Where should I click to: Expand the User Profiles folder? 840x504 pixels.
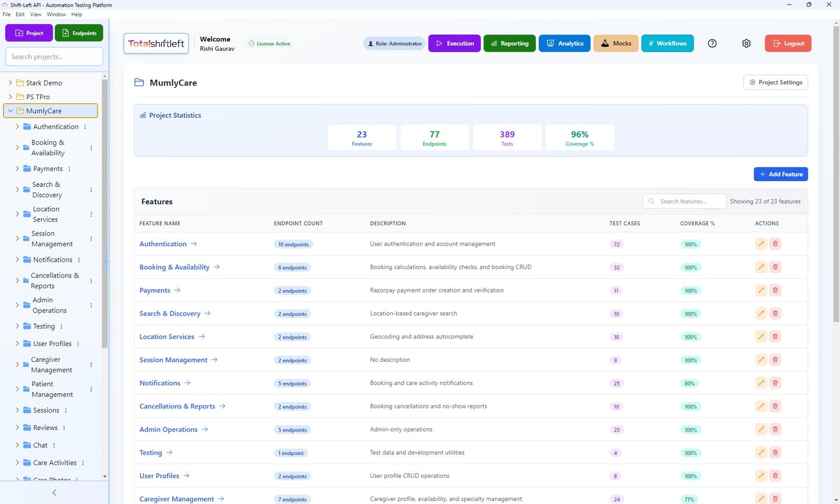(x=17, y=344)
